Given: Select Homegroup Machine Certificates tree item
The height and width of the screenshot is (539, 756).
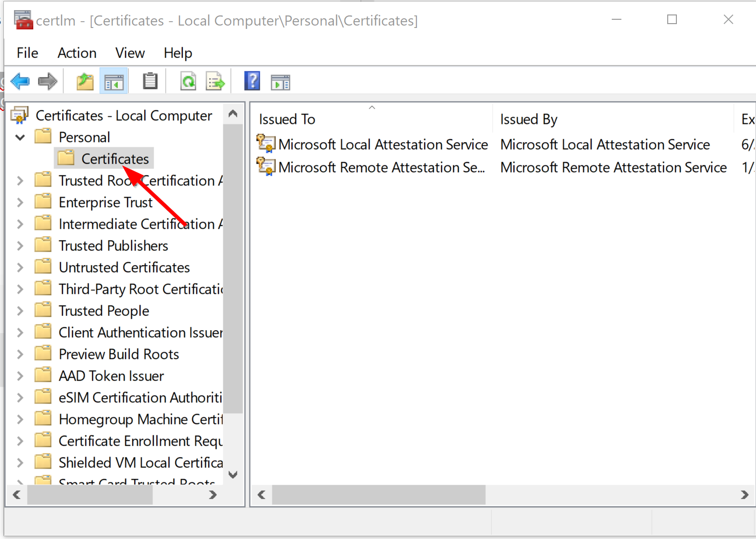Looking at the screenshot, I should (140, 419).
